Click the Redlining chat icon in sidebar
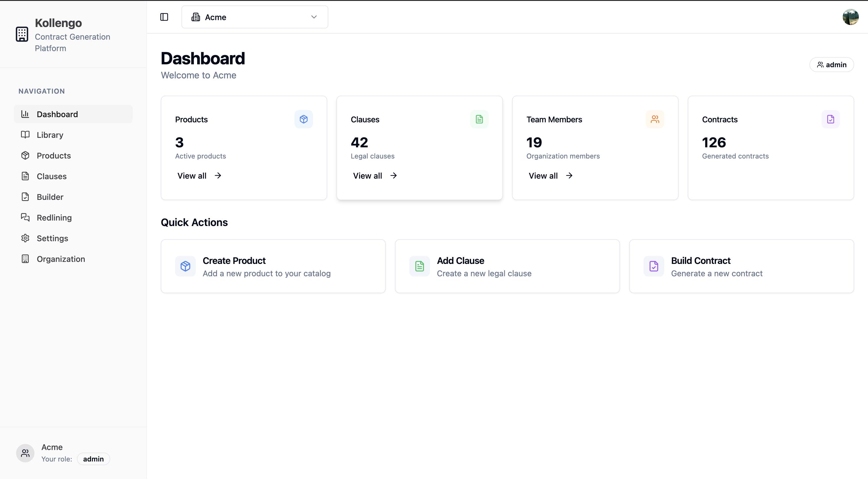Image resolution: width=868 pixels, height=479 pixels. [x=25, y=217]
